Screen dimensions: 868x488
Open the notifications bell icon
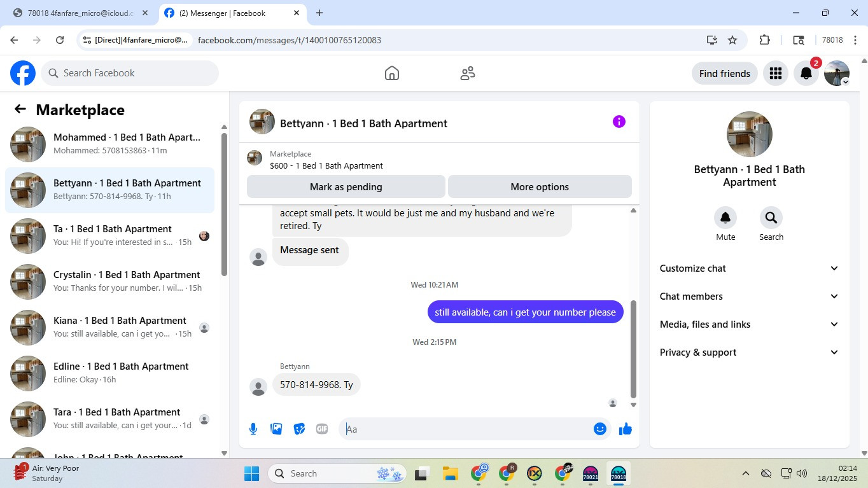point(806,73)
